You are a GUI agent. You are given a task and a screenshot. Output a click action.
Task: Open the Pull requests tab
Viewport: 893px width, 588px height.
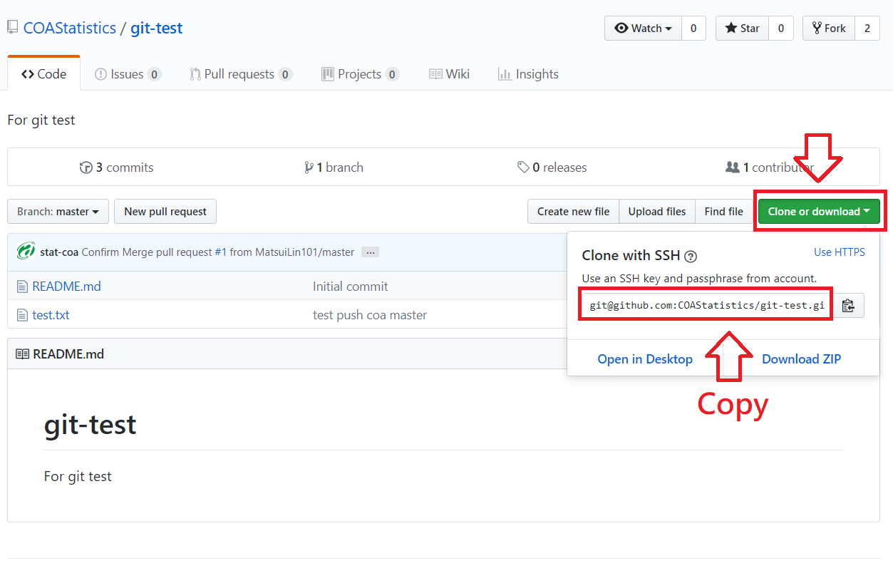coord(240,74)
